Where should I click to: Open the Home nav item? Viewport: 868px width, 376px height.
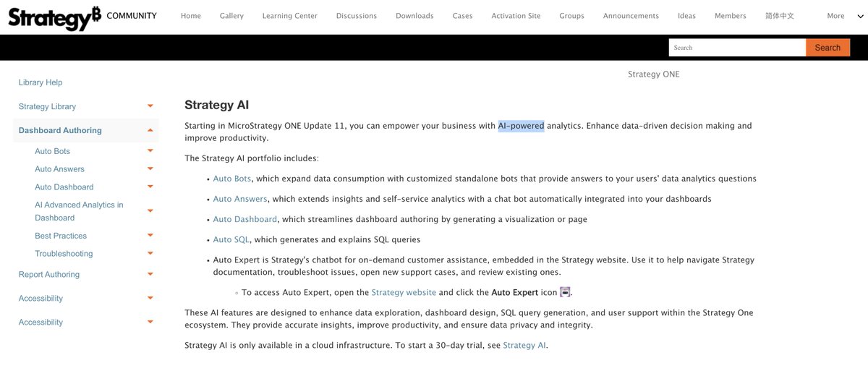191,16
